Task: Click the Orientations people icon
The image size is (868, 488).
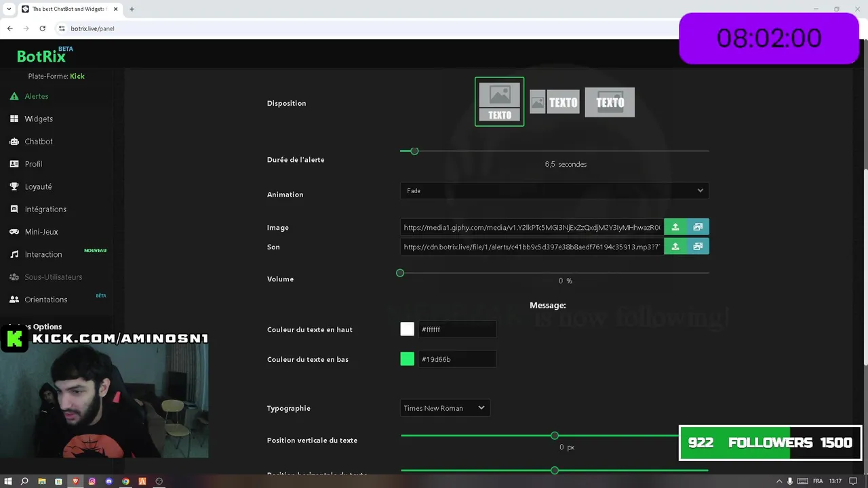Action: (14, 300)
